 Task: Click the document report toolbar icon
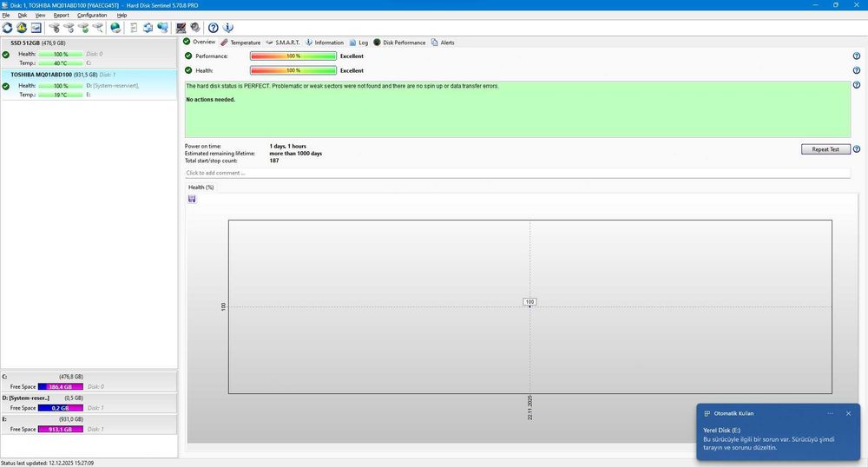(134, 28)
